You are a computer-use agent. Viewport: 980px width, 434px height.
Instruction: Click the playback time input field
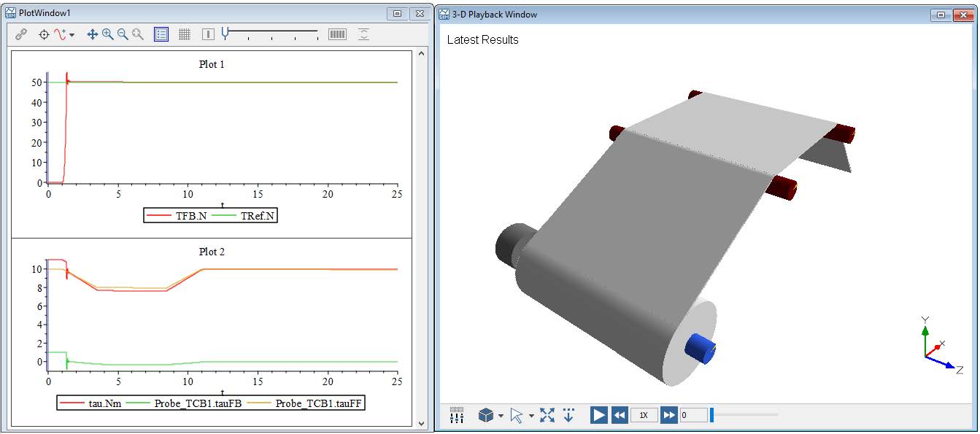pyautogui.click(x=693, y=415)
